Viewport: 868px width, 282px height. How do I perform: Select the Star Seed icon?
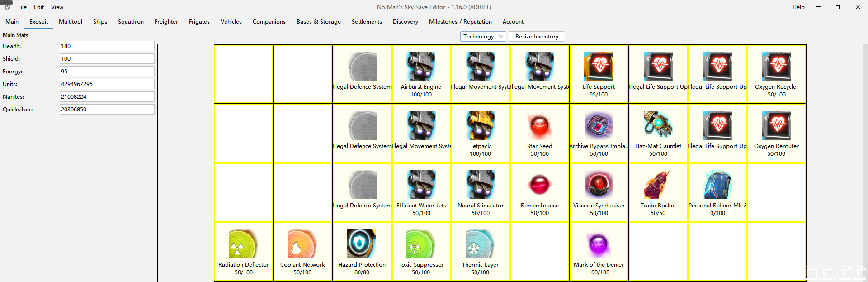click(x=539, y=125)
